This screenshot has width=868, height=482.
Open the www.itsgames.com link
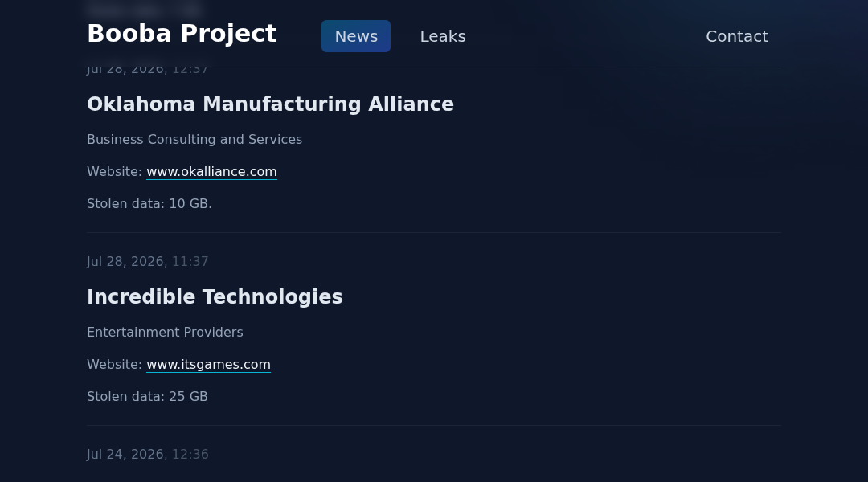(208, 364)
